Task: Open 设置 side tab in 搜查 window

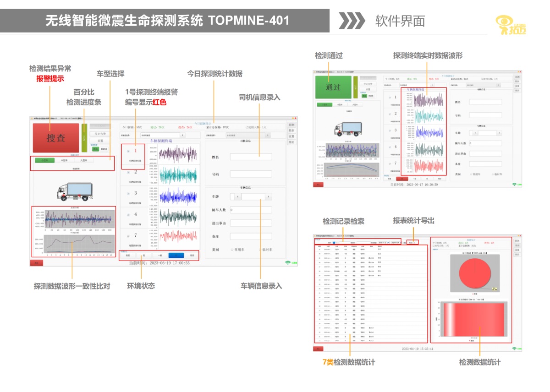Action: pos(291,136)
